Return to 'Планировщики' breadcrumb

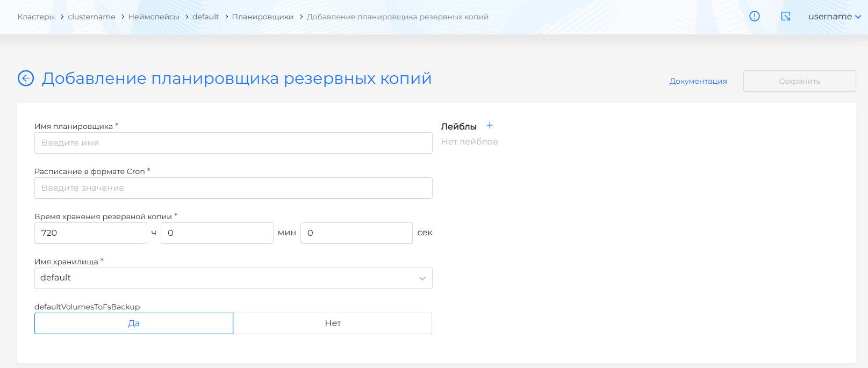coord(263,17)
